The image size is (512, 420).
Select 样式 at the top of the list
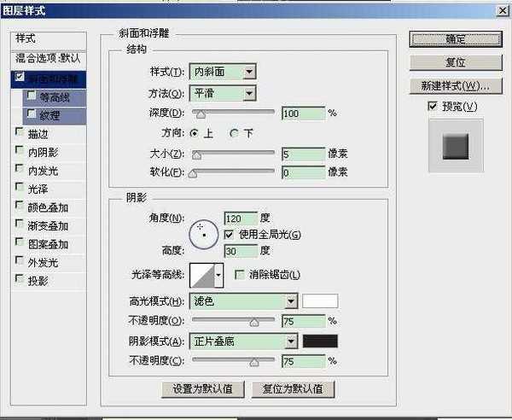(x=49, y=40)
